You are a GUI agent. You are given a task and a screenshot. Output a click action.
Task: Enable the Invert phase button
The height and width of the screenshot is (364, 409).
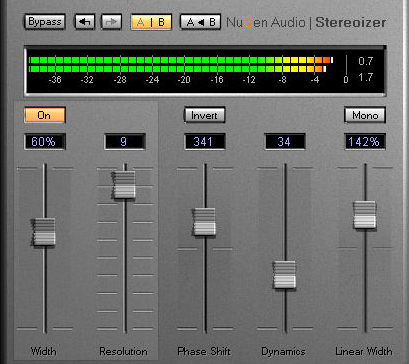click(205, 115)
